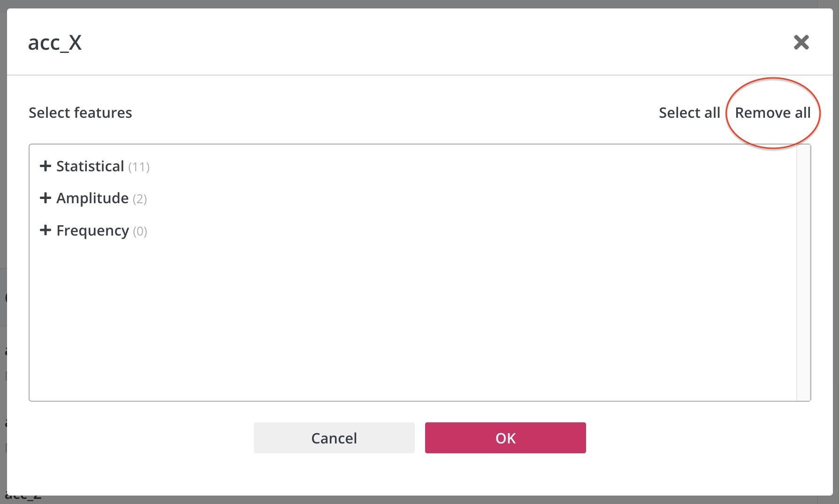Click the feature list vertical scrollbar
This screenshot has width=839, height=504.
pyautogui.click(x=803, y=272)
